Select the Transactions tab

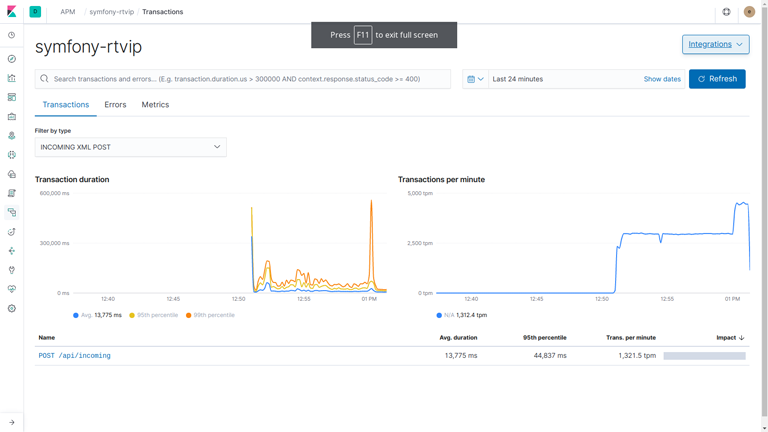coord(66,105)
